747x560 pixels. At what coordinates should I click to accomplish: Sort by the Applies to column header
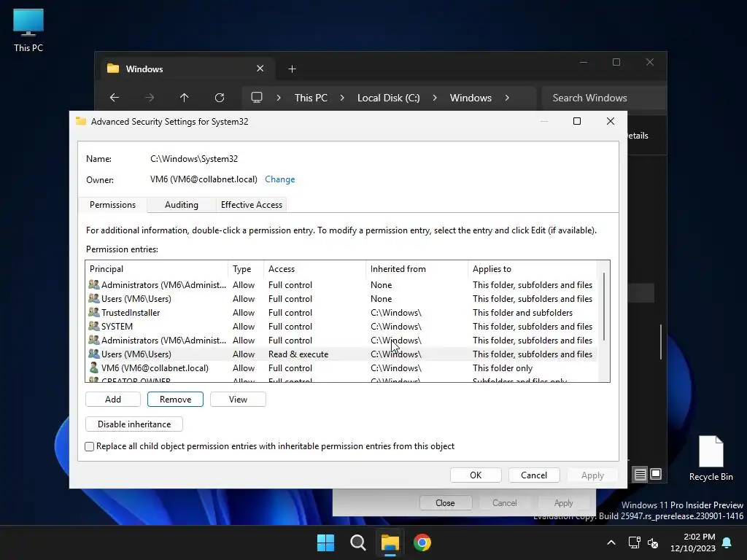coord(532,269)
